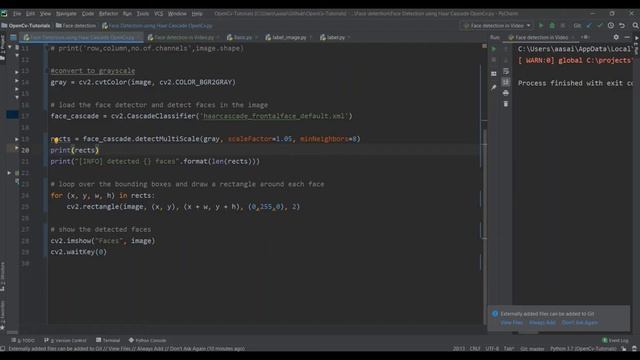
Task: Select the Haar Cascade OpenCv.py editor tab
Action: 82,37
